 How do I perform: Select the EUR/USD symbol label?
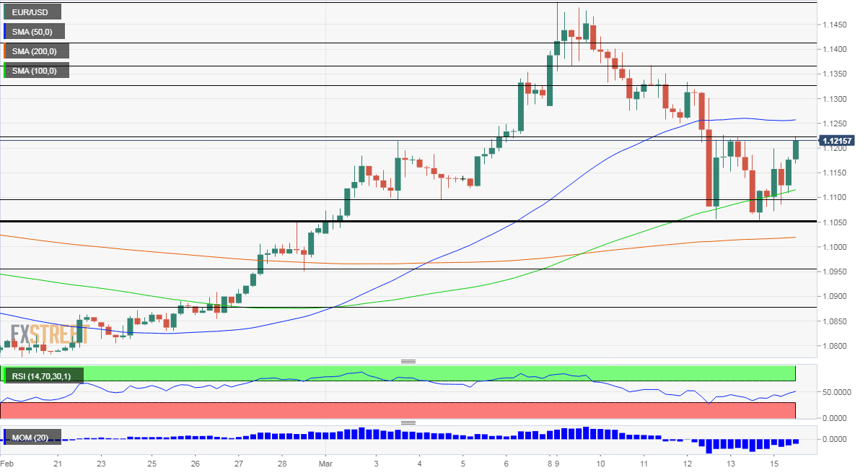tap(32, 12)
